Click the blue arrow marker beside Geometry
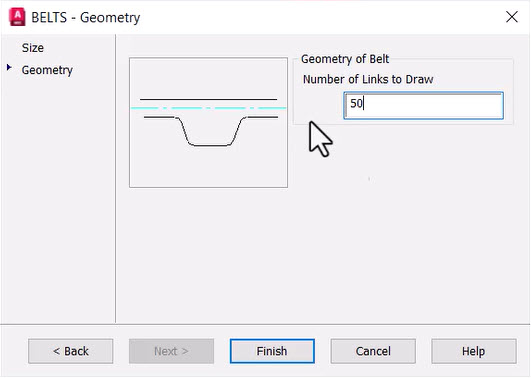The image size is (531, 378). click(x=9, y=67)
